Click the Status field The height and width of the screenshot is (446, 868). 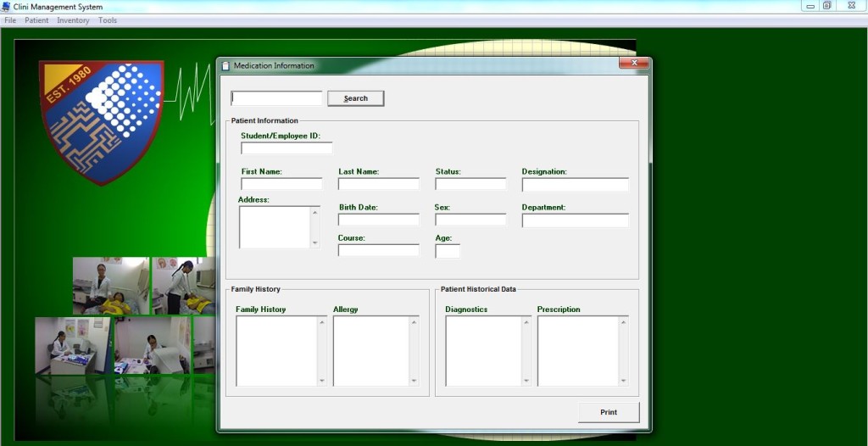click(470, 184)
